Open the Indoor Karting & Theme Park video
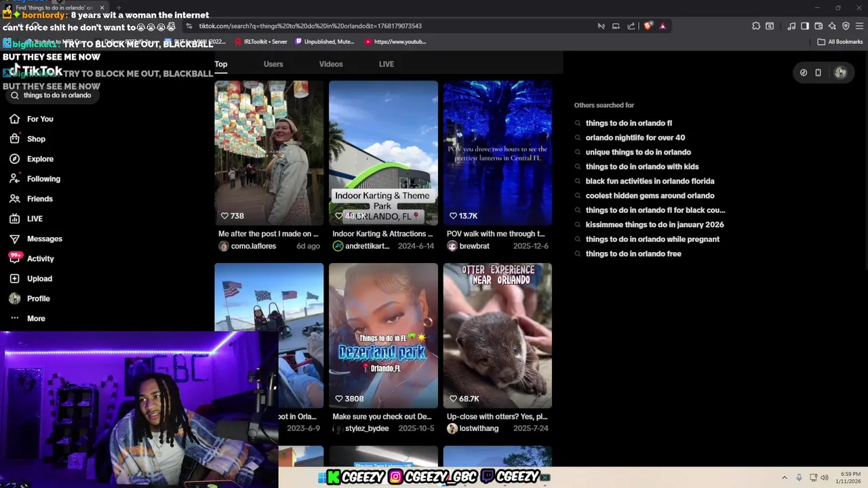 point(383,153)
